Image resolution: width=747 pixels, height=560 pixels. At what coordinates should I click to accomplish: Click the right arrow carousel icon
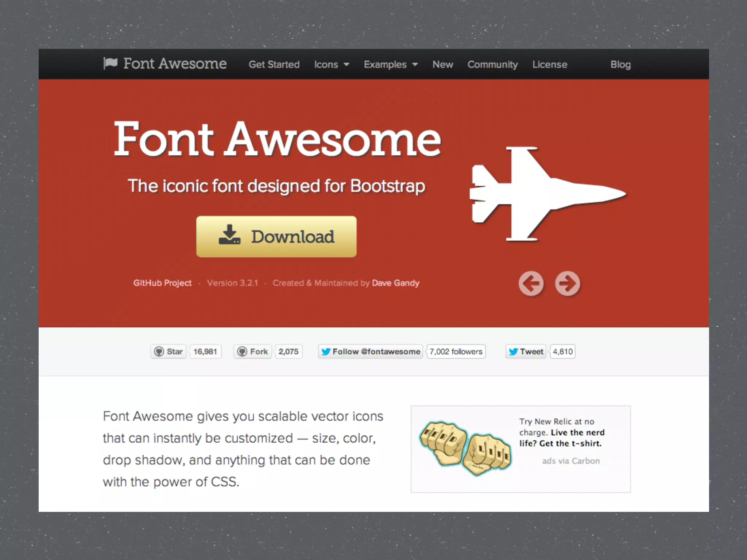tap(567, 283)
